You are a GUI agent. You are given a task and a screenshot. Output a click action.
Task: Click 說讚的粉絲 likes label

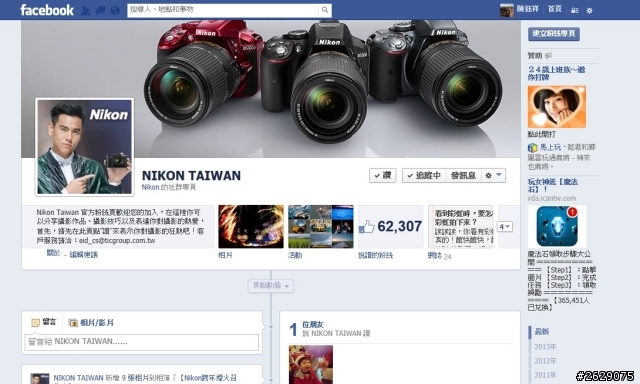click(375, 255)
